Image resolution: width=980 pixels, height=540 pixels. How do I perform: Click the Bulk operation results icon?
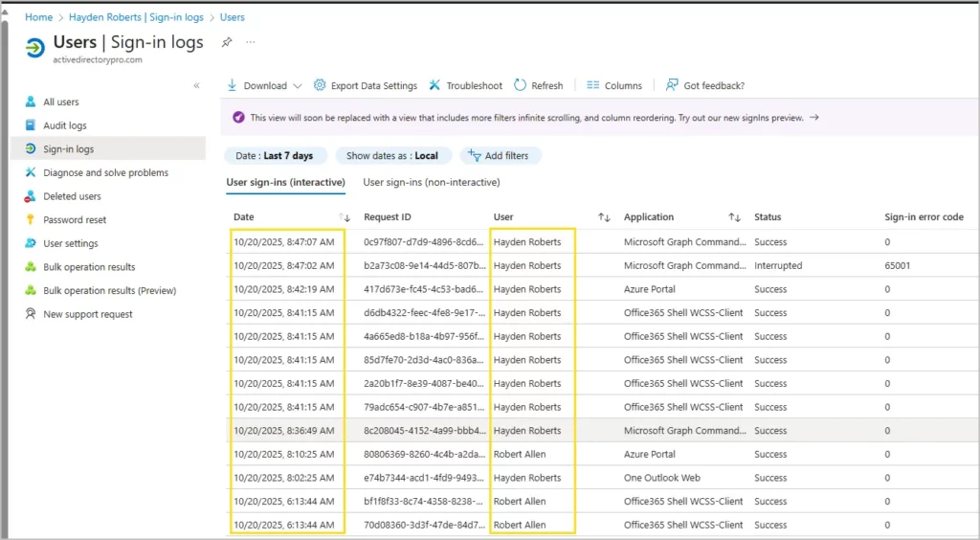pyautogui.click(x=30, y=267)
